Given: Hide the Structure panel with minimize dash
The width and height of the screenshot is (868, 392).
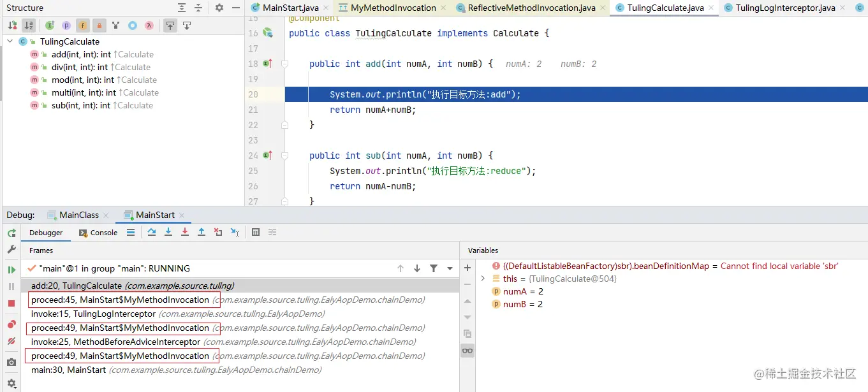Looking at the screenshot, I should tap(236, 8).
